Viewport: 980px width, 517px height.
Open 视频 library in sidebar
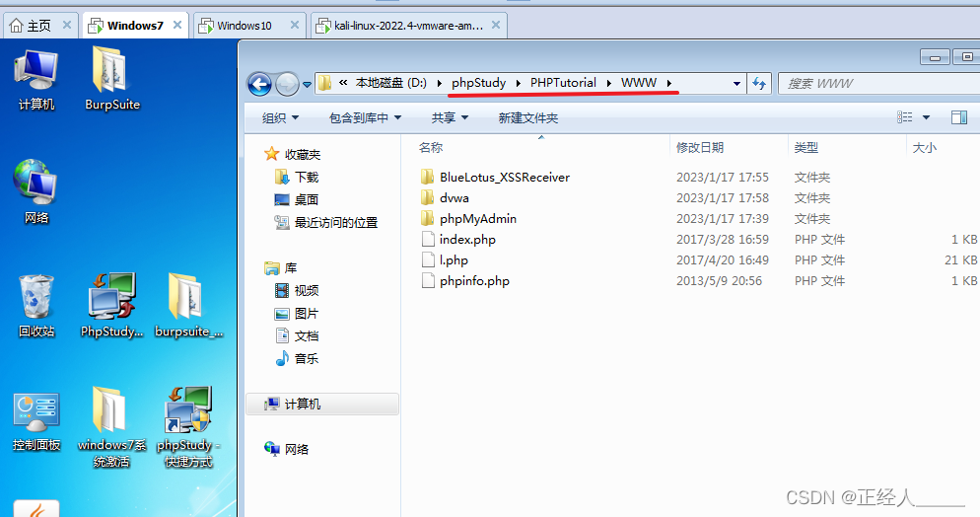pyautogui.click(x=297, y=290)
